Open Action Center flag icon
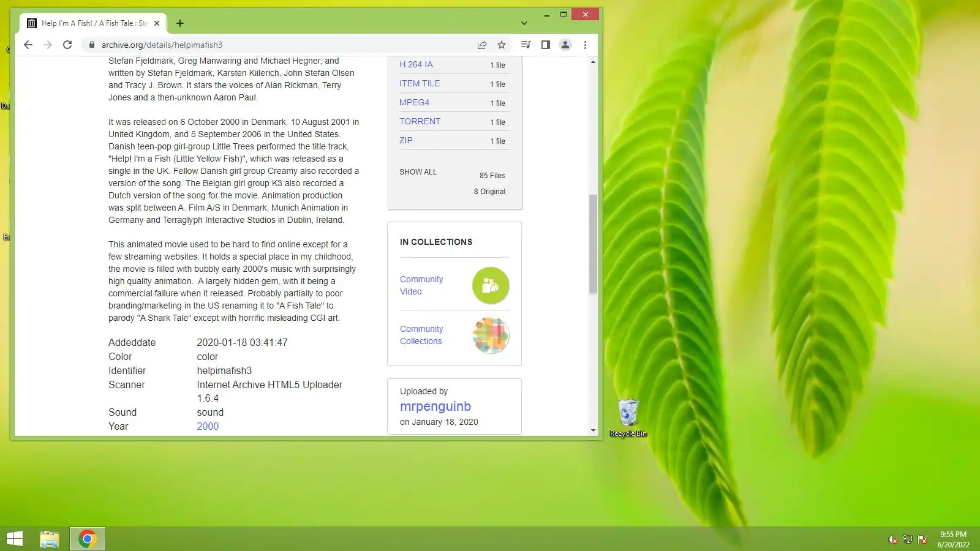The image size is (980, 551). click(x=922, y=539)
